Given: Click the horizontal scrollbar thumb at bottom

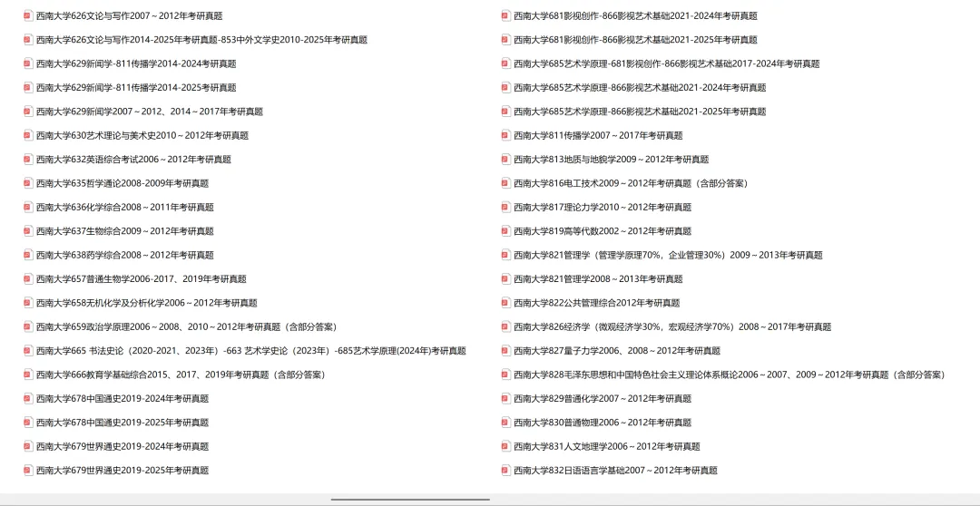Looking at the screenshot, I should pyautogui.click(x=411, y=500).
